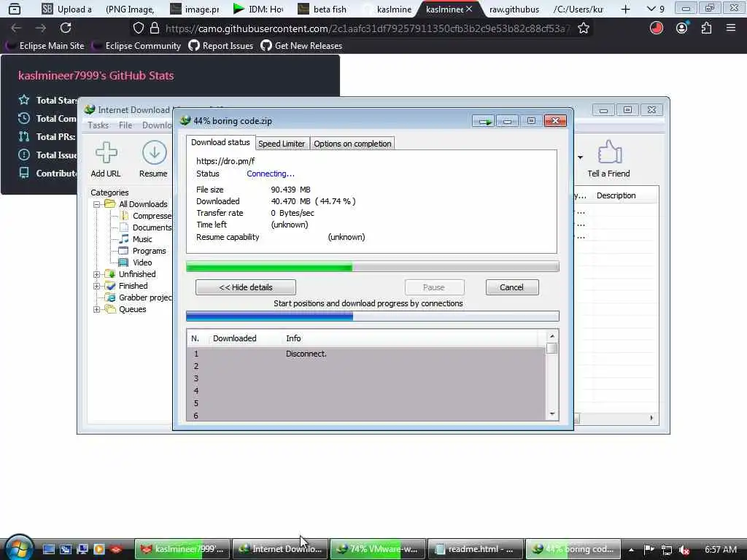Switch to the beta fish browser tab

coord(322,9)
